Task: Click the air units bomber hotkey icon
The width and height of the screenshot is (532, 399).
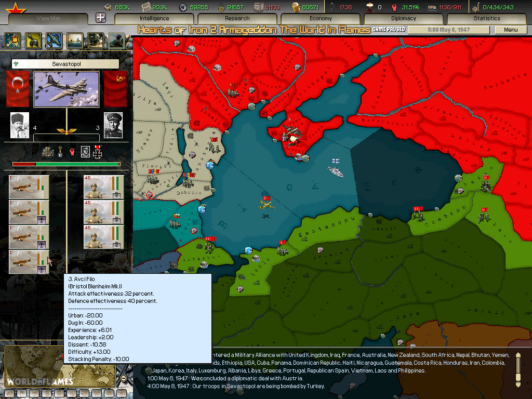Action: point(54,41)
